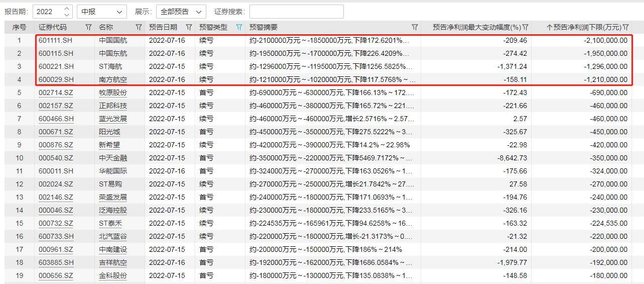The height and width of the screenshot is (284, 644).
Task: Open the 全部预告 display dropdown
Action: [x=181, y=12]
